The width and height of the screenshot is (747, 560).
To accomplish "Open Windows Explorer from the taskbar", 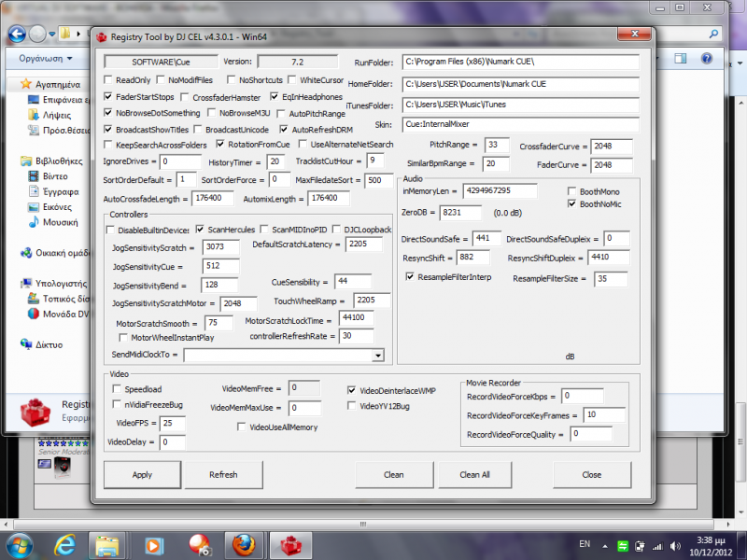I will click(x=107, y=545).
